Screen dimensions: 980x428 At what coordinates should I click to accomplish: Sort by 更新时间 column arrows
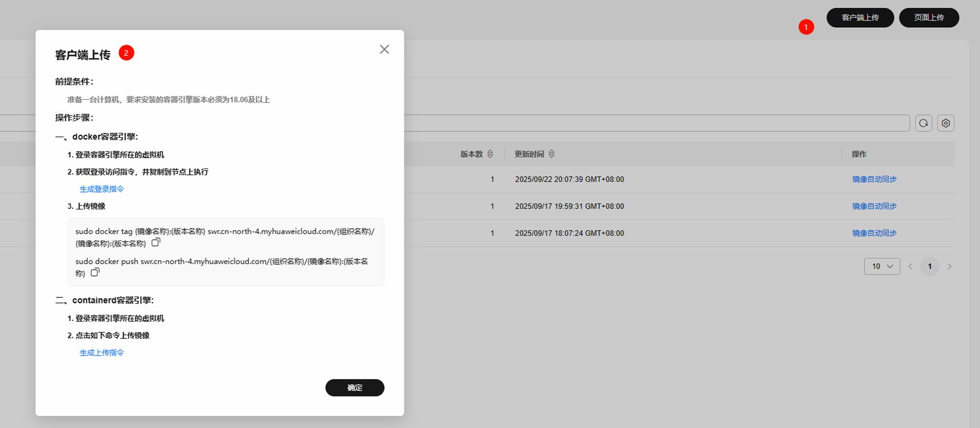[551, 154]
